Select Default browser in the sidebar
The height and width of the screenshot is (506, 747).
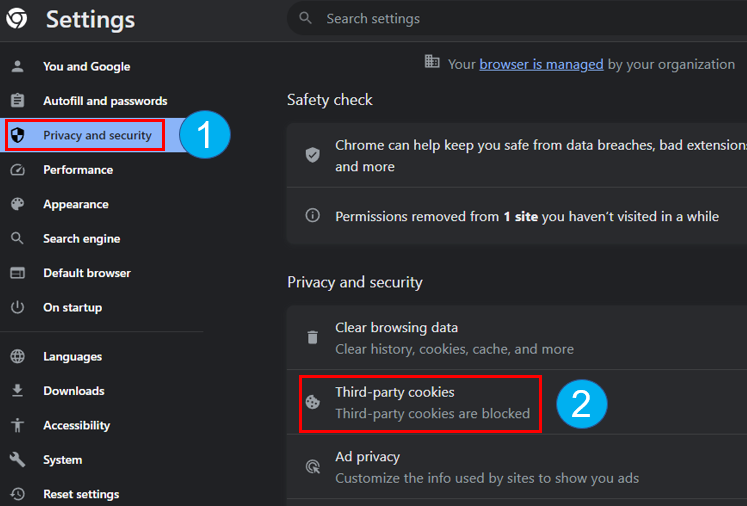coord(87,273)
